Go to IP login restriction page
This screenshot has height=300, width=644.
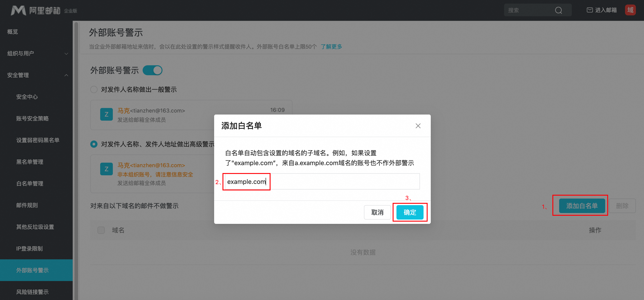[x=30, y=248]
